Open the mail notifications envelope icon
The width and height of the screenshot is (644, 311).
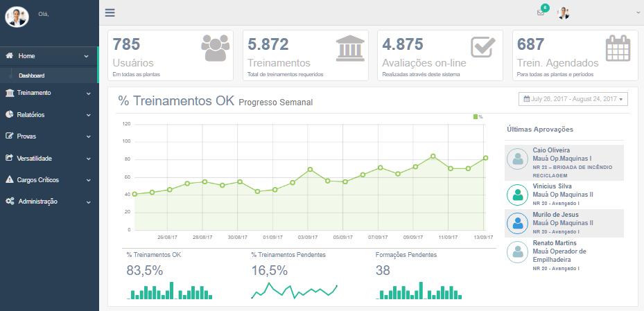point(541,13)
